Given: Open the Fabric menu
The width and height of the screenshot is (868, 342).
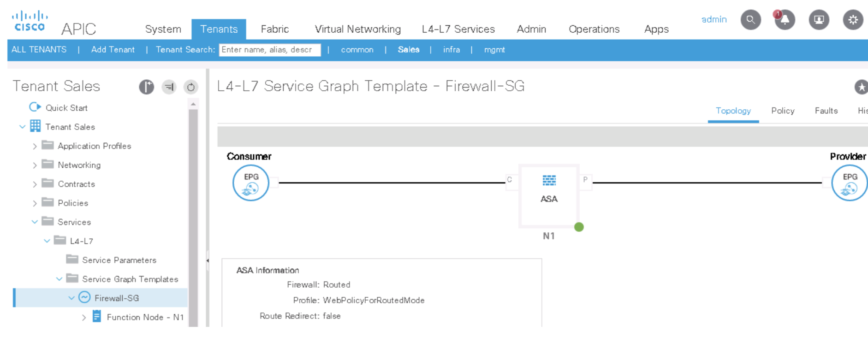Looking at the screenshot, I should coord(274,29).
